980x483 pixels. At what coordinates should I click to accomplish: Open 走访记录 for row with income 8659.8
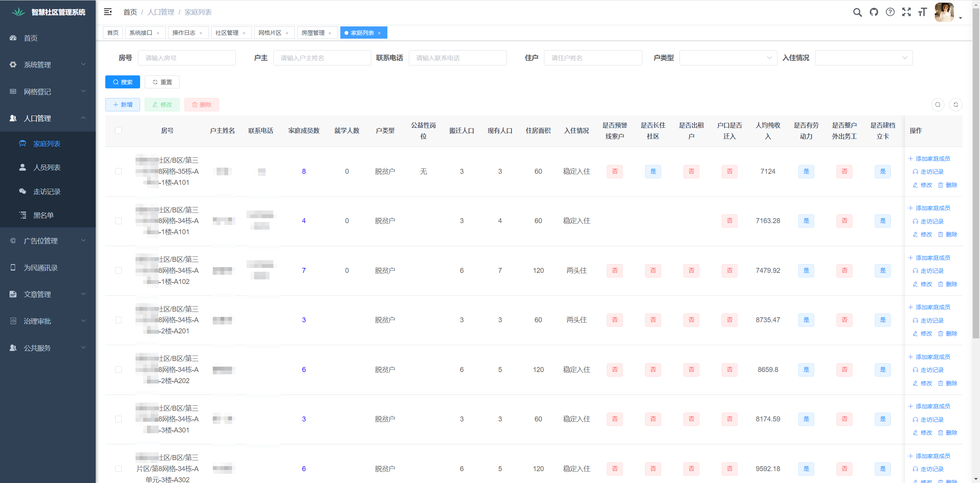928,370
